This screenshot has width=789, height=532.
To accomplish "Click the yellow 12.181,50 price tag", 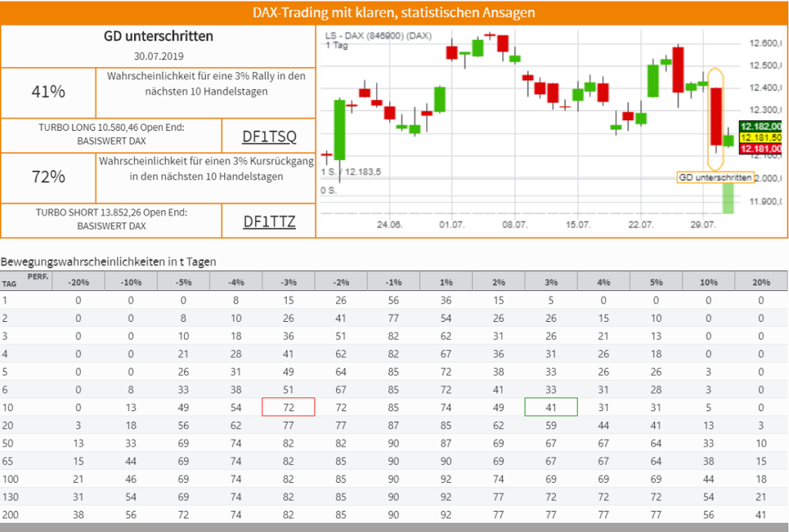I will 760,137.
